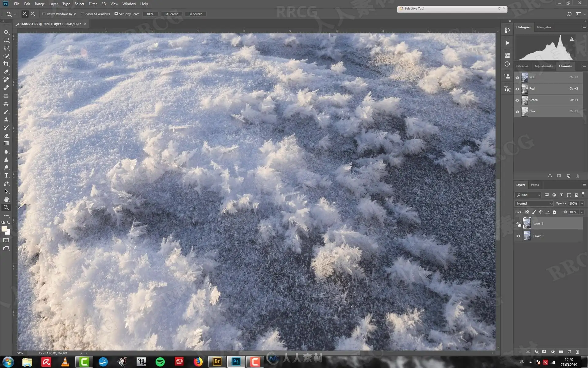Viewport: 588px width, 368px height.
Task: Open the search icon in options bar
Action: pyautogui.click(x=569, y=14)
